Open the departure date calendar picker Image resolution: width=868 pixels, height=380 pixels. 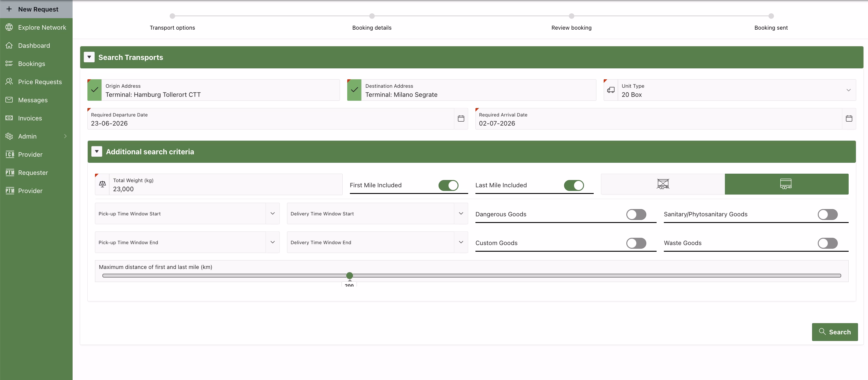[461, 119]
